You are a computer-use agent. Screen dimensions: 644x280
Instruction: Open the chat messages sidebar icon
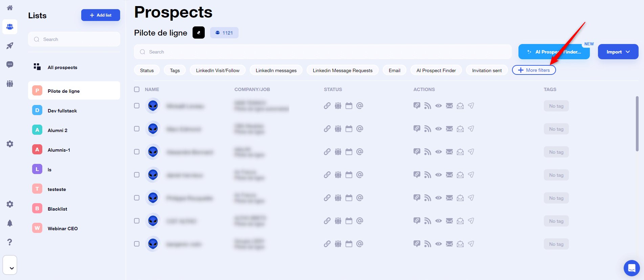10,64
